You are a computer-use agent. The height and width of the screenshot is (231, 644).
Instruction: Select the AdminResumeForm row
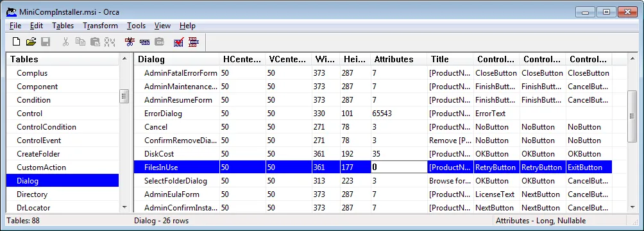click(x=373, y=100)
